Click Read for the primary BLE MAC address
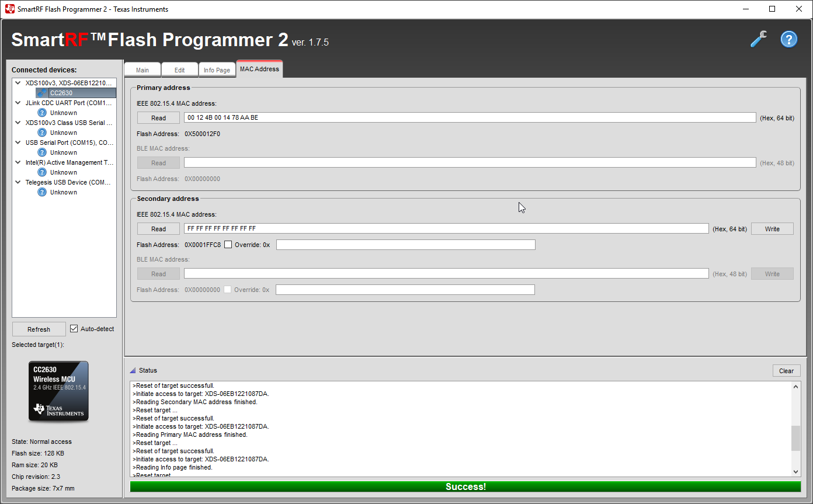 pos(158,163)
